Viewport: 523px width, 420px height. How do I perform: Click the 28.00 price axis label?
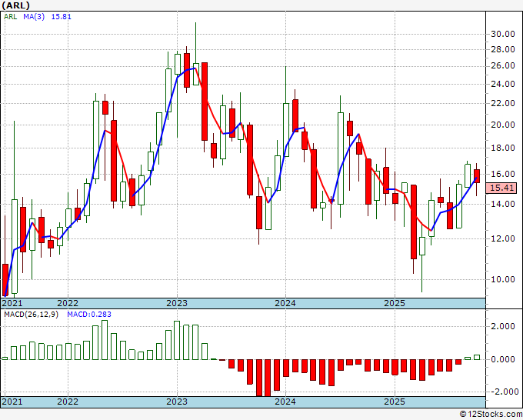point(503,49)
